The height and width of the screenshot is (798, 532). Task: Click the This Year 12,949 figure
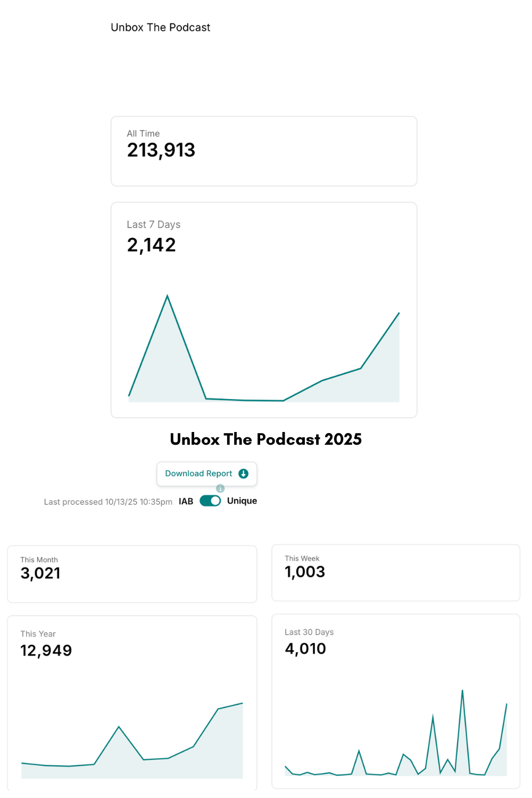pyautogui.click(x=46, y=651)
